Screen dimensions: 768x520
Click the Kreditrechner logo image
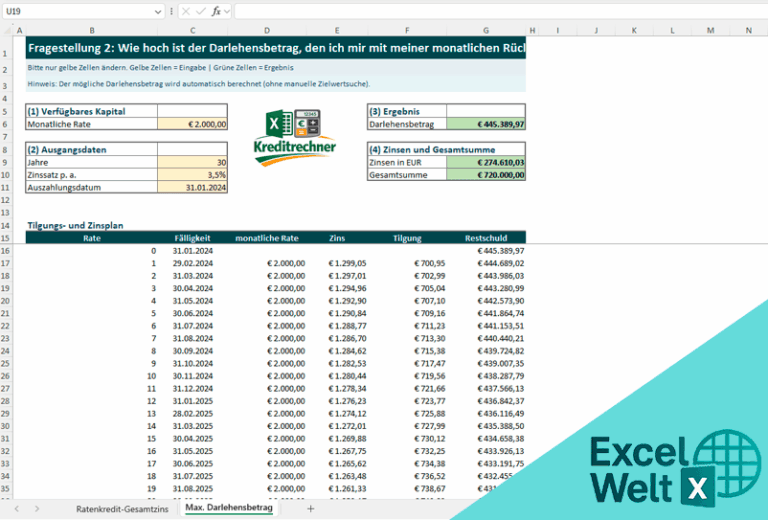(295, 138)
